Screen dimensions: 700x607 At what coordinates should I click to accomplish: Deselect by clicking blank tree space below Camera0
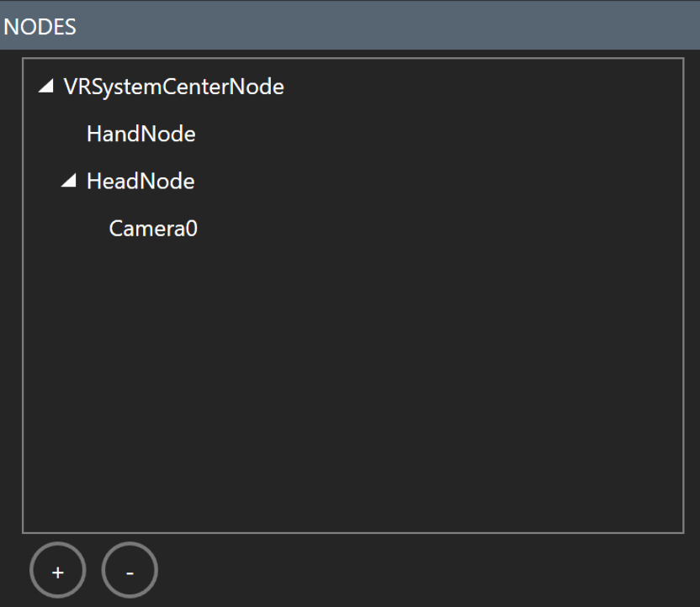click(353, 383)
